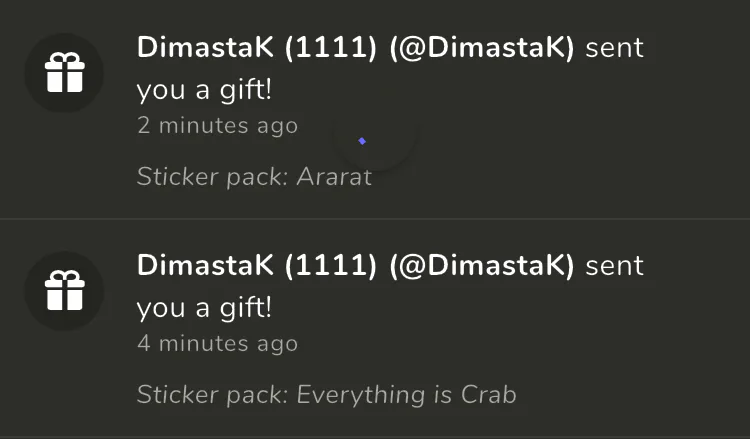The width and height of the screenshot is (750, 439).
Task: Open the "Sticker pack: Everything is Crab" label
Action: (x=326, y=395)
